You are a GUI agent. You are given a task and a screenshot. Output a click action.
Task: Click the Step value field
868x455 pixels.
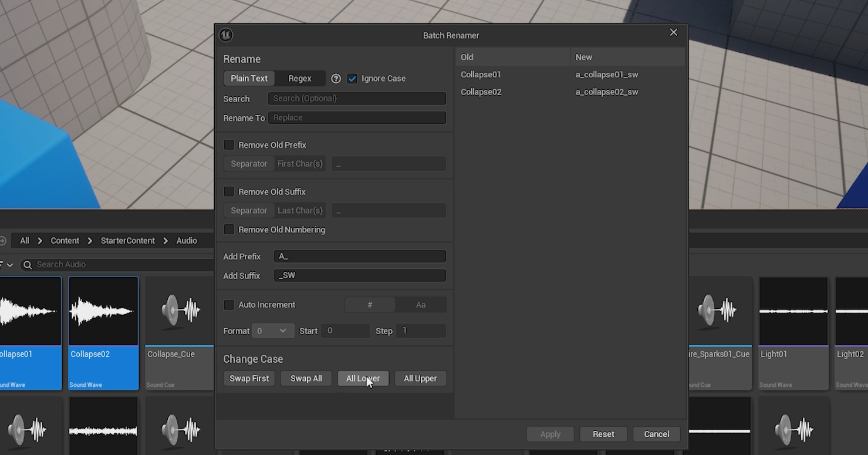pyautogui.click(x=421, y=331)
